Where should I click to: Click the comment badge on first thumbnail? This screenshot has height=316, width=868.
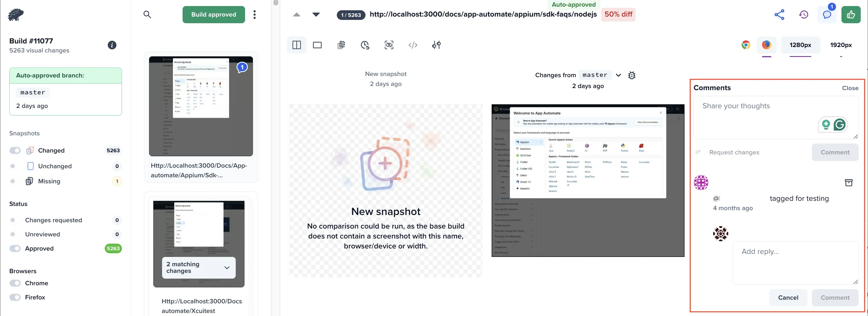click(x=242, y=67)
